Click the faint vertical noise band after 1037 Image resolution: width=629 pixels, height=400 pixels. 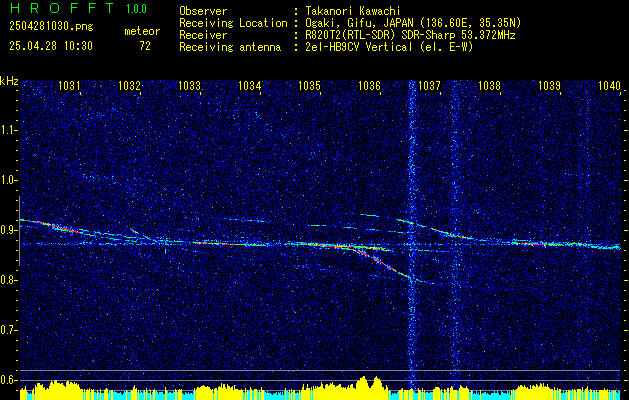455,235
